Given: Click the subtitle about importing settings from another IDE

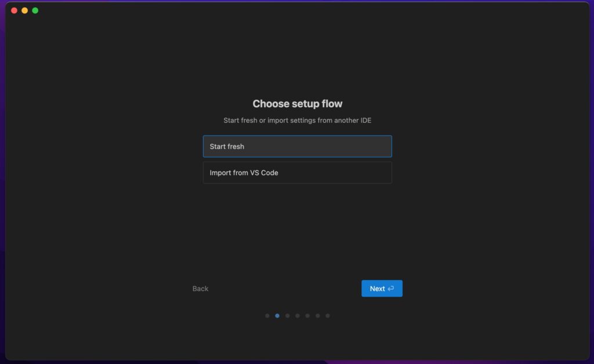Looking at the screenshot, I should click(297, 121).
